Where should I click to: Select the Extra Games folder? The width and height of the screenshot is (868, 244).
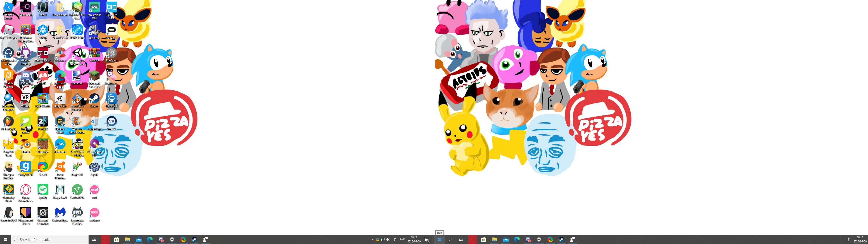click(60, 9)
